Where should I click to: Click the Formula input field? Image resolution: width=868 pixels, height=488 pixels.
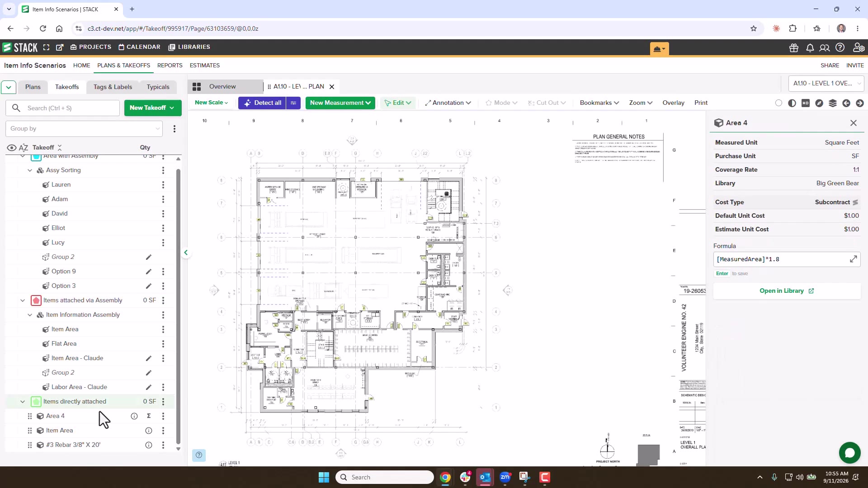coord(782,259)
